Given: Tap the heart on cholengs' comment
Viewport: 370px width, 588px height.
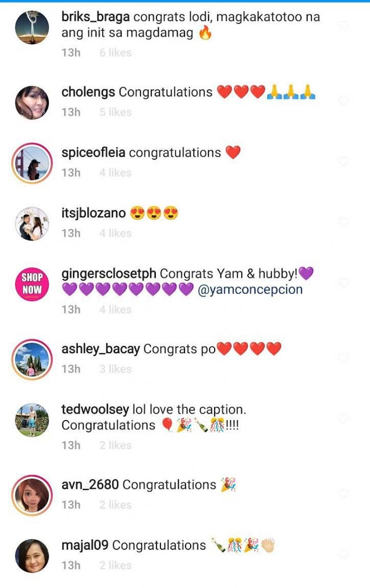Looking at the screenshot, I should (x=343, y=101).
